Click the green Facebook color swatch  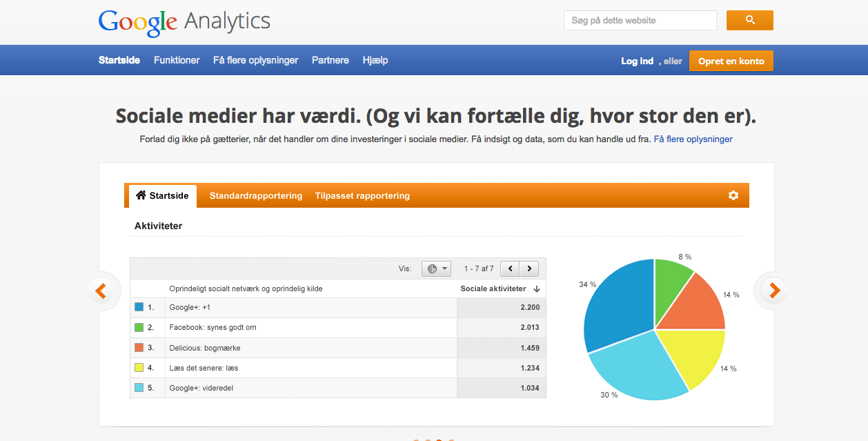click(139, 327)
